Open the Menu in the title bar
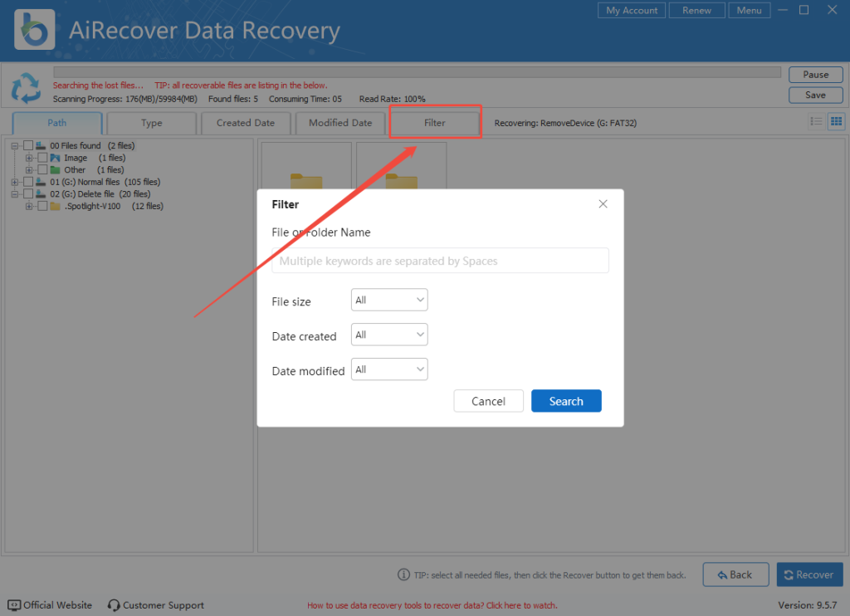 pyautogui.click(x=749, y=10)
